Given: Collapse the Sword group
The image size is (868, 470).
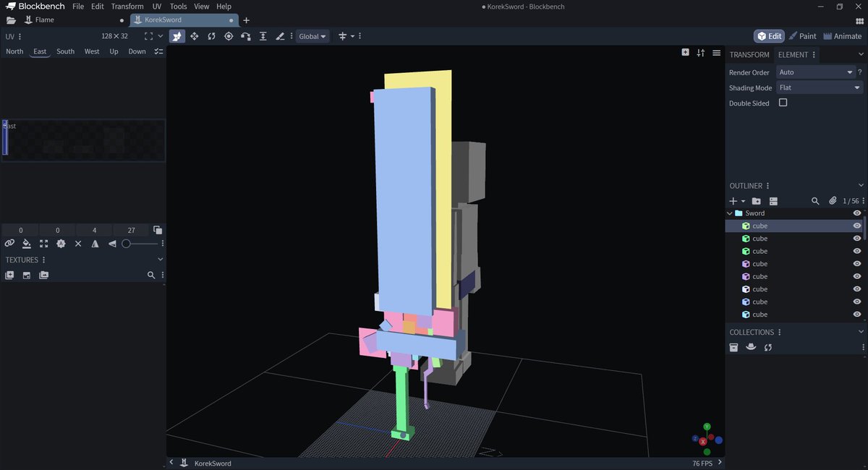Looking at the screenshot, I should pos(729,213).
